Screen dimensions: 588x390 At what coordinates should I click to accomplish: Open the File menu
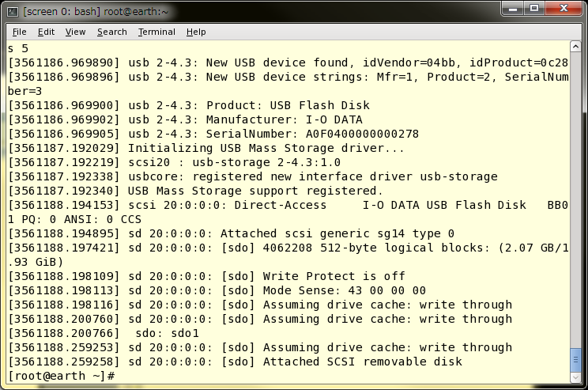point(20,32)
